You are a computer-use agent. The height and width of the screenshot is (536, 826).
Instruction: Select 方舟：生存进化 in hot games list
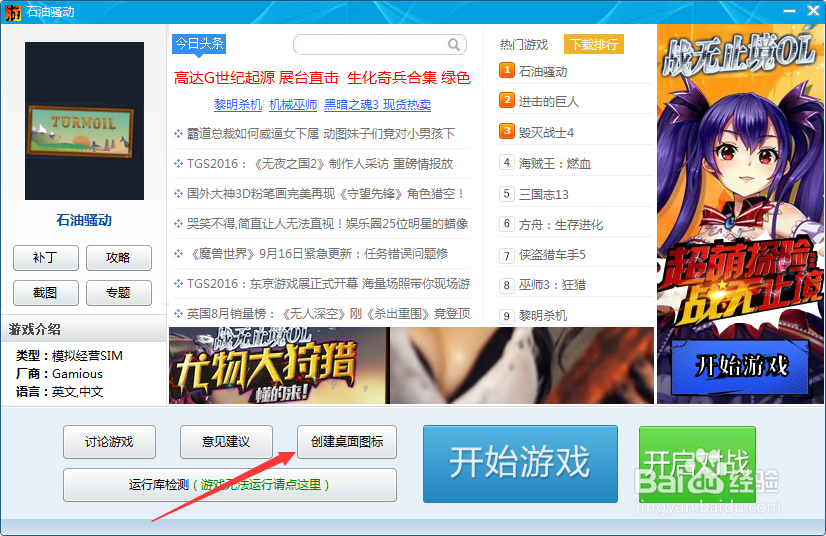561,225
